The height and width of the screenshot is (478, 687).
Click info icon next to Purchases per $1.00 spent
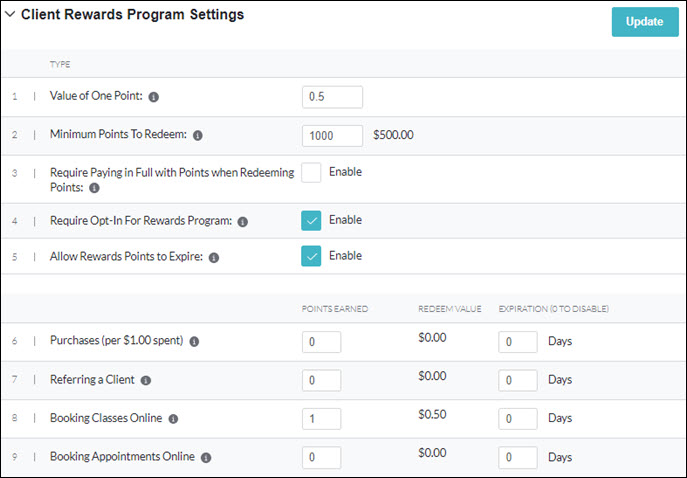(194, 341)
